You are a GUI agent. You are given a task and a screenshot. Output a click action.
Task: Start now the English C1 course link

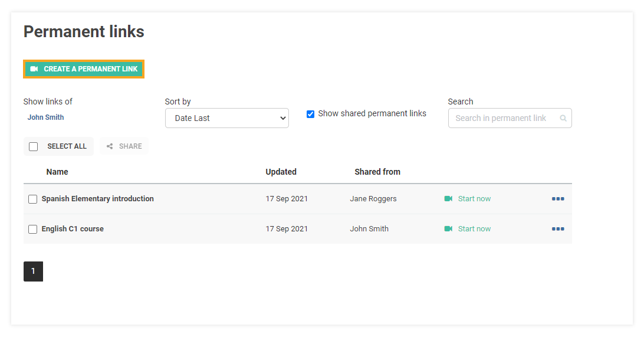coord(468,229)
